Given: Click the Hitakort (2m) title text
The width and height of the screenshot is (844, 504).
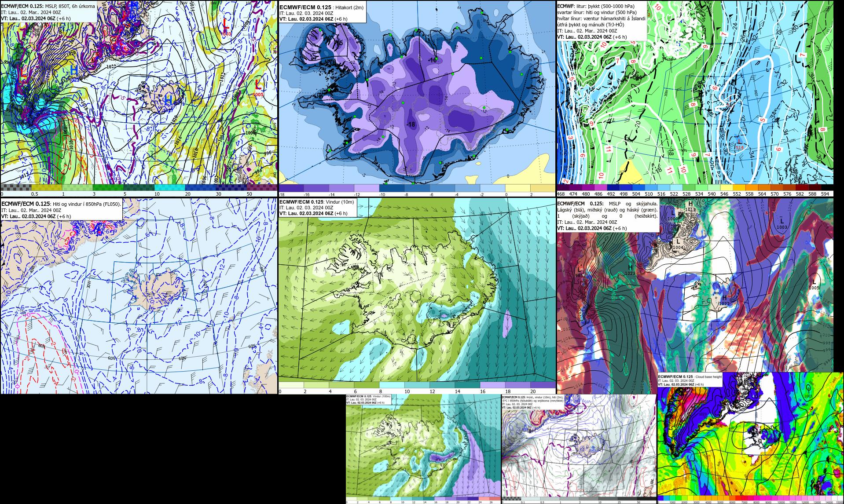Looking at the screenshot, I should [x=349, y=7].
